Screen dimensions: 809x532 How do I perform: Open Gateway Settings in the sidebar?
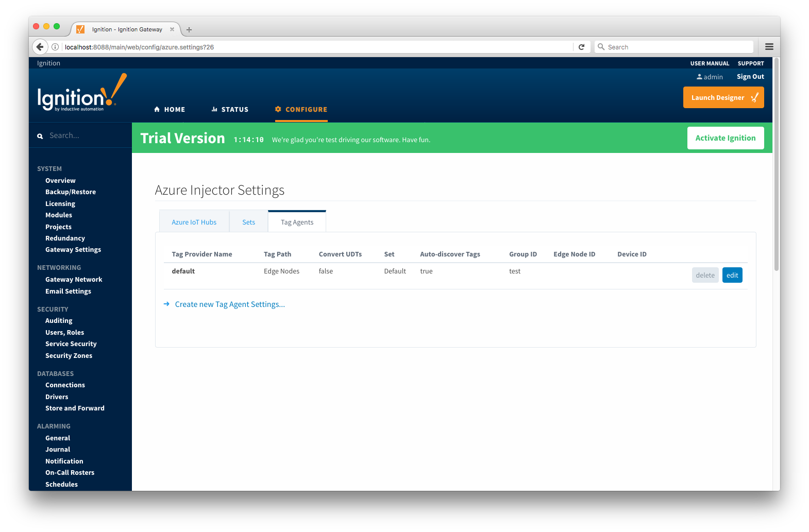click(x=73, y=250)
